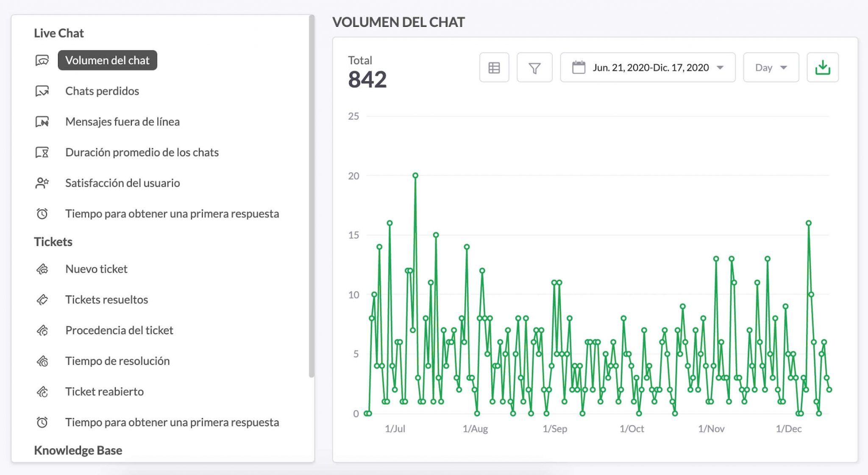Screen dimensions: 868x475
Task: Open Ticket reabierto report
Action: point(104,392)
